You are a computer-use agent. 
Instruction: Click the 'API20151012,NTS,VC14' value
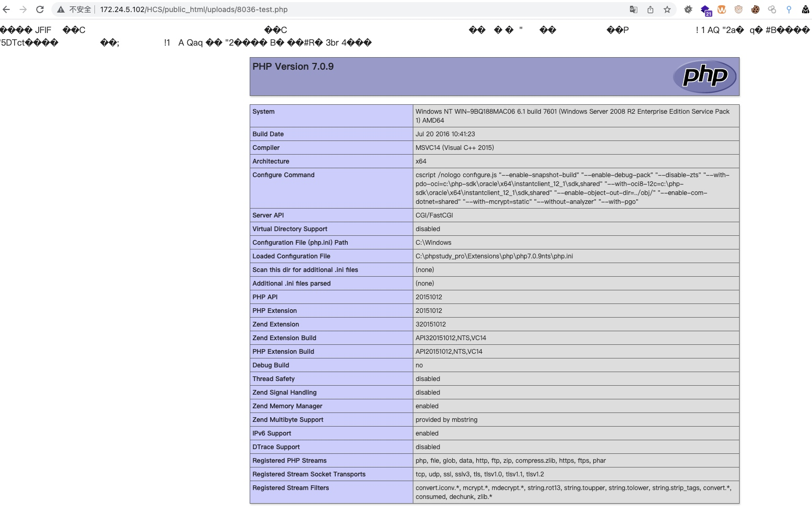(449, 352)
